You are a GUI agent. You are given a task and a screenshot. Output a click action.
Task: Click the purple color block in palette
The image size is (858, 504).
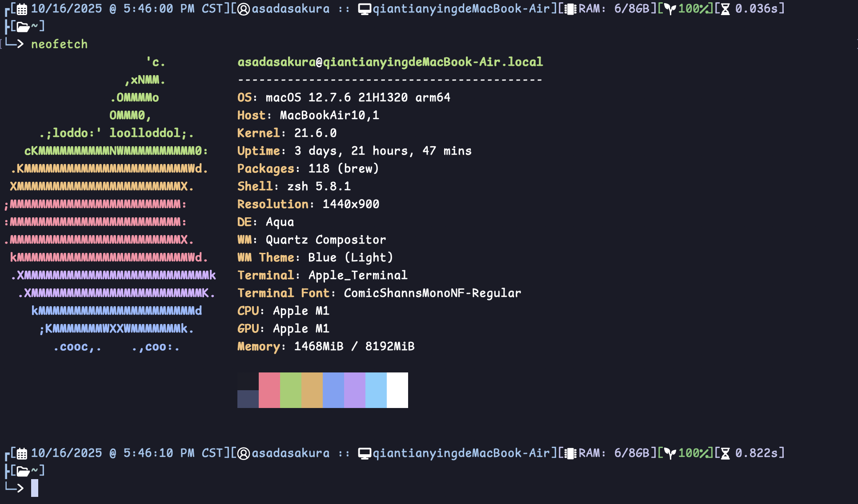coord(354,390)
